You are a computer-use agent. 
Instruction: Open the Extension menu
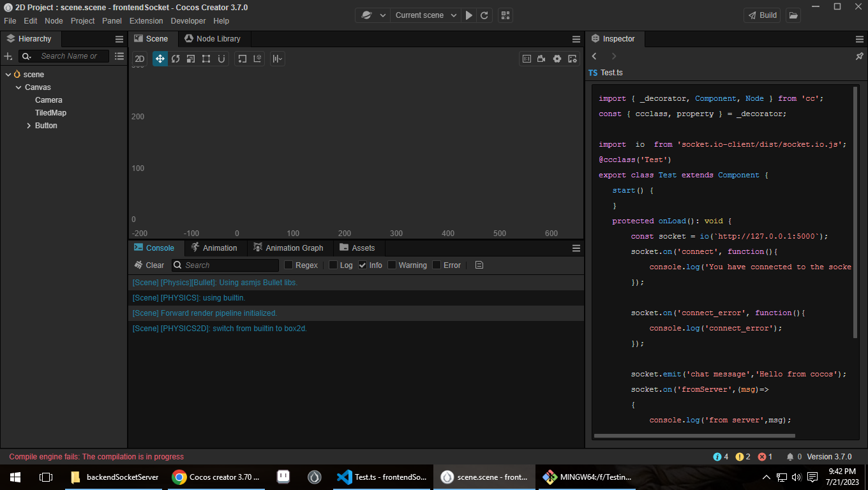tap(146, 21)
